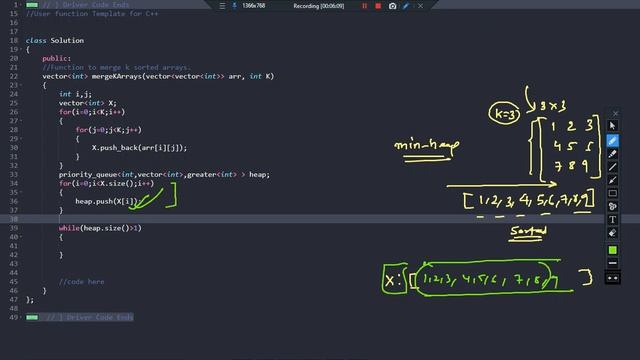Screen dimensions: 640x360
Task: Click the Recording timer label
Action: [318, 6]
